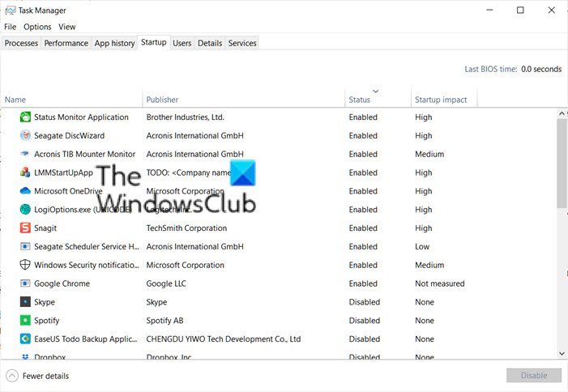The width and height of the screenshot is (568, 392).
Task: Sort by the Startup impact column header
Action: pyautogui.click(x=445, y=98)
